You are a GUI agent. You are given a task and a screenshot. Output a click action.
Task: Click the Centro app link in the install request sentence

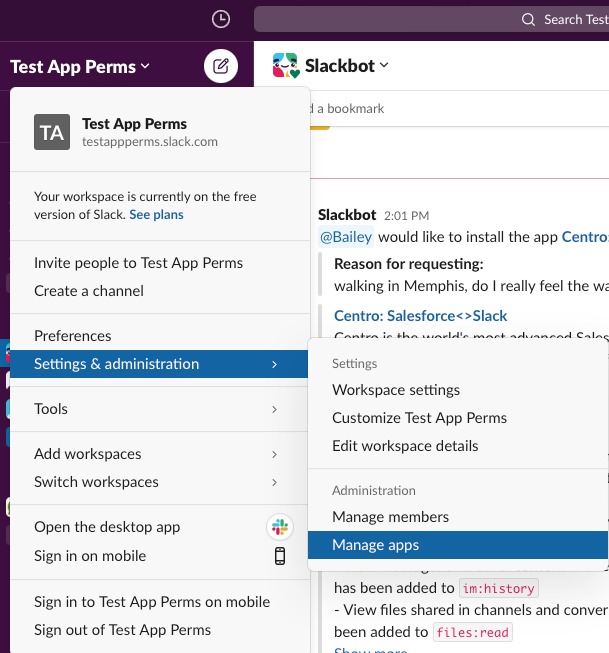click(585, 237)
